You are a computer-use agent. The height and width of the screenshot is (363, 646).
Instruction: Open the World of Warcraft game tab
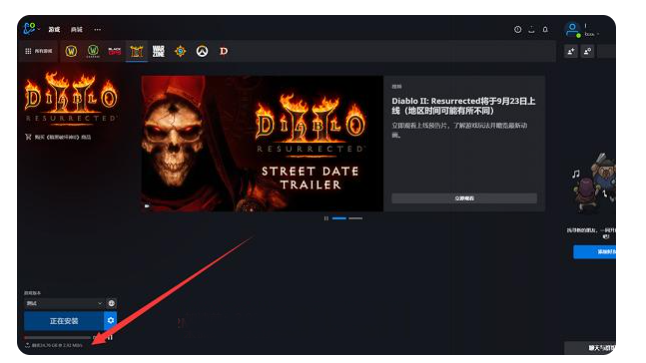click(71, 51)
